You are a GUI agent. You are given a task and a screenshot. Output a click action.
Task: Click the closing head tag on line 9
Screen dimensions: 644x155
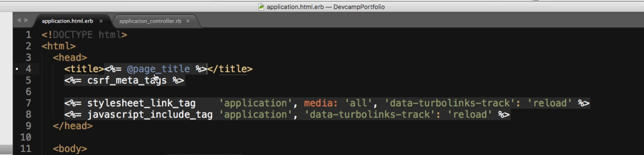73,126
